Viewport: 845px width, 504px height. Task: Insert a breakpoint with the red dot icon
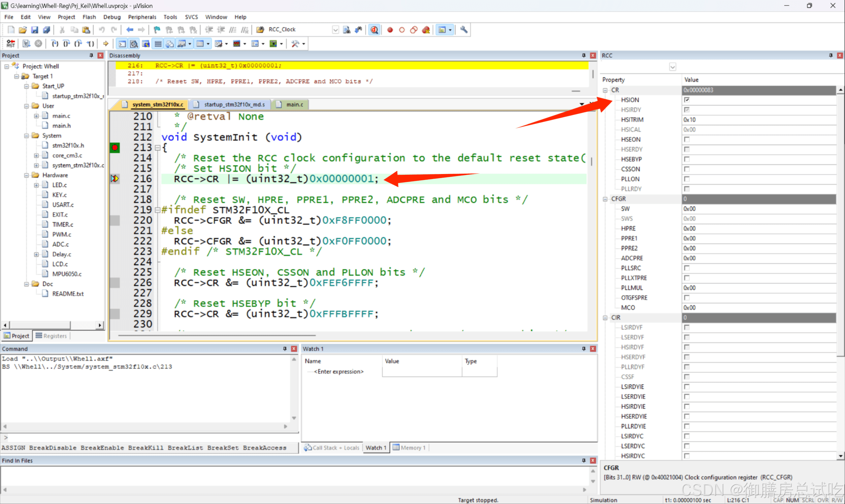(390, 30)
